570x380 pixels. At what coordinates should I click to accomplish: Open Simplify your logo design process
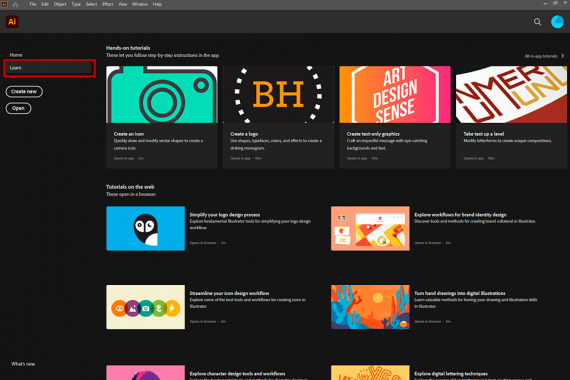225,215
